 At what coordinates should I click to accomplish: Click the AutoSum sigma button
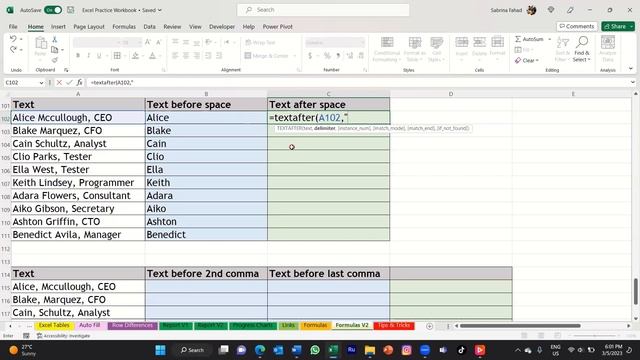tap(529, 39)
